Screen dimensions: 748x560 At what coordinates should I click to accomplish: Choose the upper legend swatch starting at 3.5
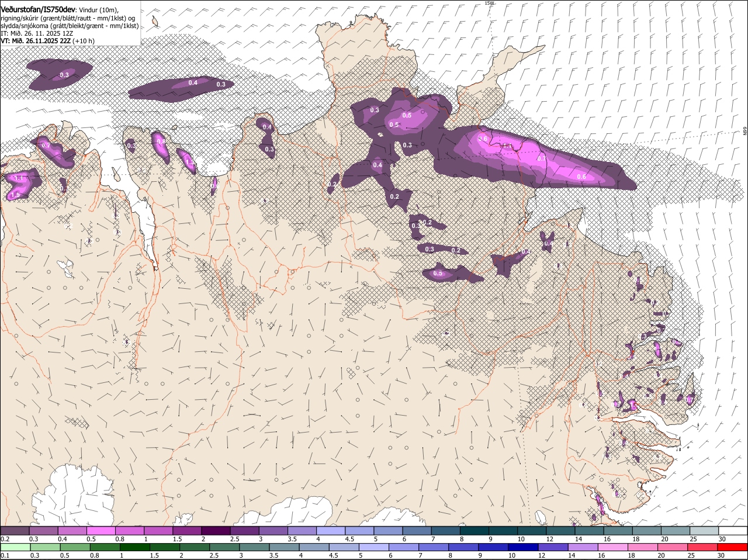point(302,531)
